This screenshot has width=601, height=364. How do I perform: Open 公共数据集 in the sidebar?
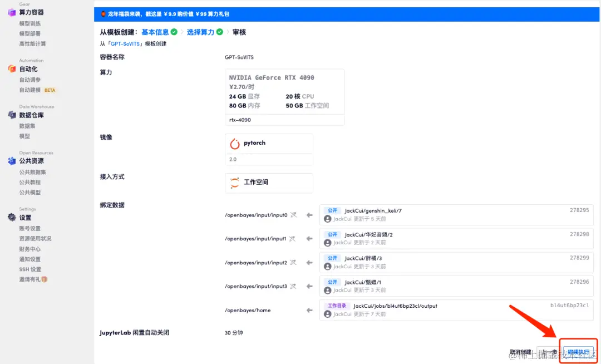(x=33, y=172)
